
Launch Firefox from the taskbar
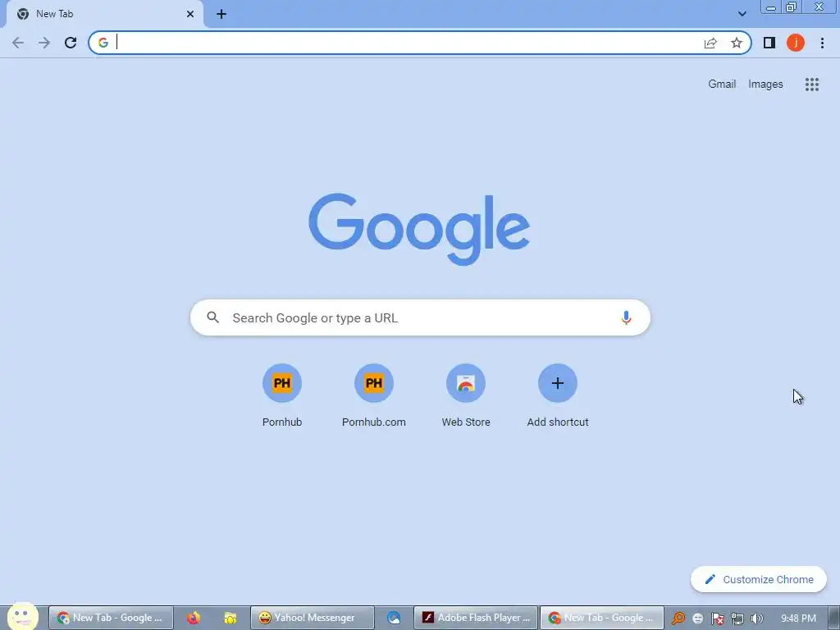click(194, 619)
